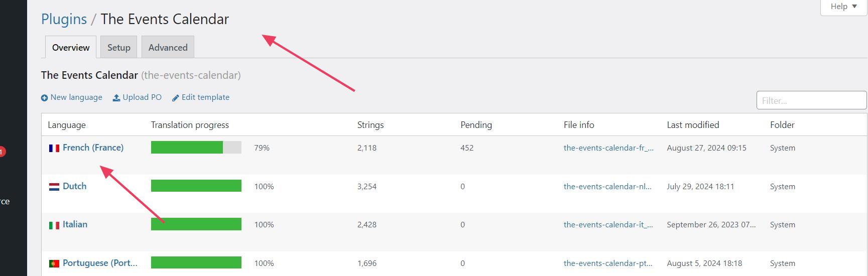Click the Portuguese 100% progress bar
The height and width of the screenshot is (276, 868).
coord(196,262)
